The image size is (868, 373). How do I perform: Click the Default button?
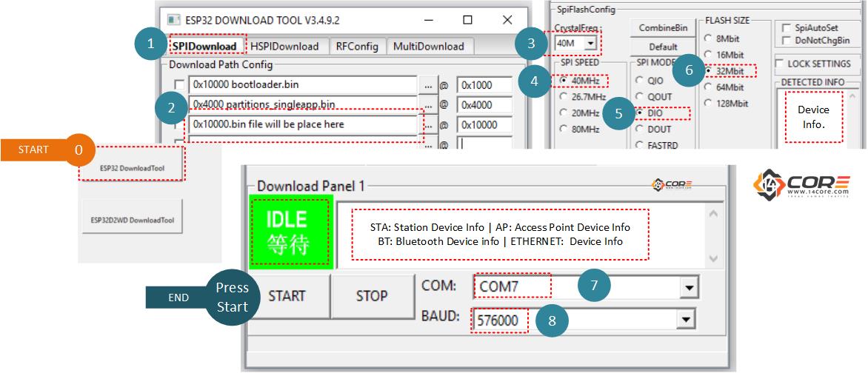663,47
